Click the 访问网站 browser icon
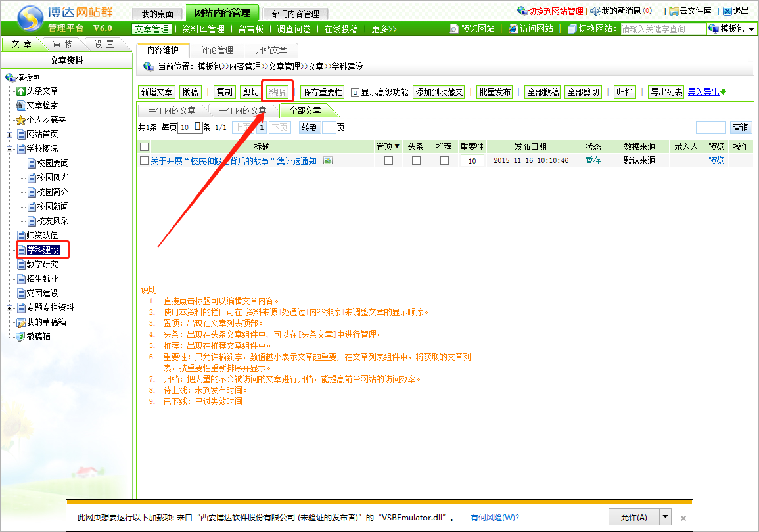The image size is (759, 532). [513, 29]
